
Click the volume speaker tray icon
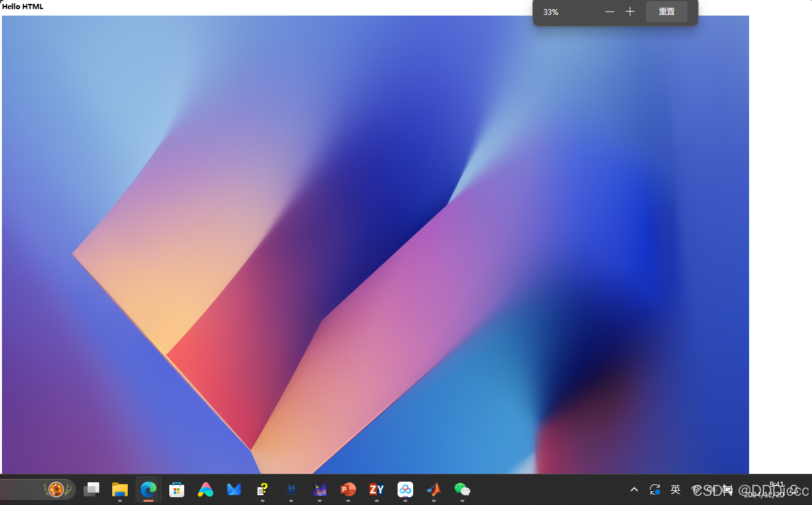click(x=712, y=489)
